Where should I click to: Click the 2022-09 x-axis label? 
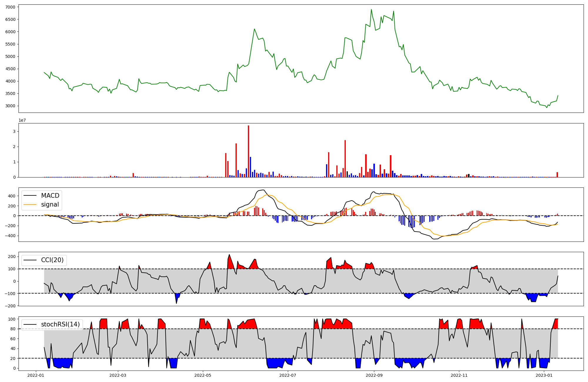374,375
